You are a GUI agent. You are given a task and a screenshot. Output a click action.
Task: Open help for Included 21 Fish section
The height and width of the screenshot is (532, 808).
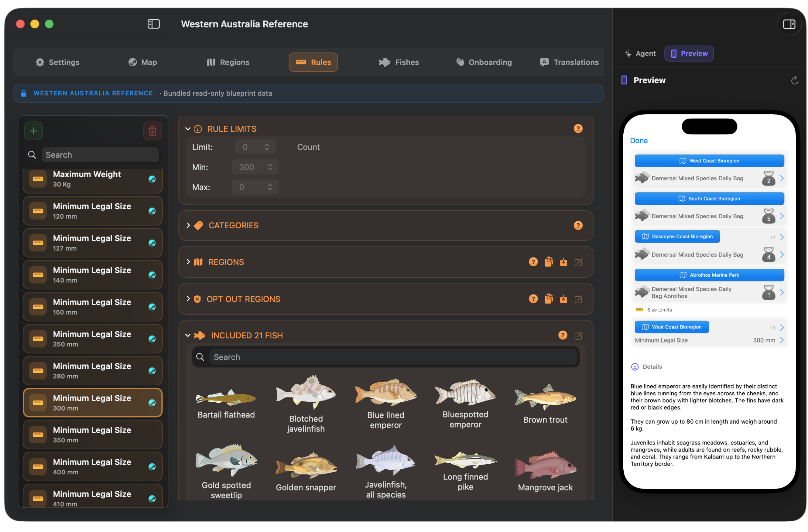(x=563, y=335)
